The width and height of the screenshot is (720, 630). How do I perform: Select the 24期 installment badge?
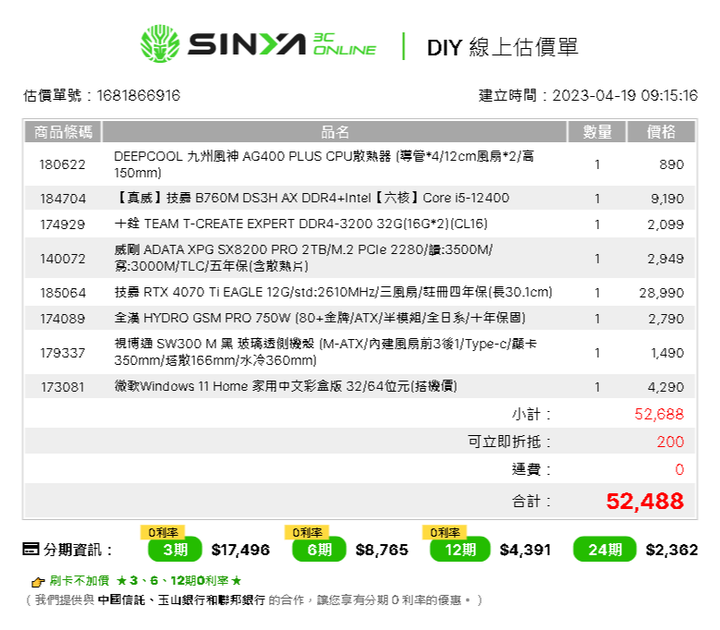pos(605,549)
